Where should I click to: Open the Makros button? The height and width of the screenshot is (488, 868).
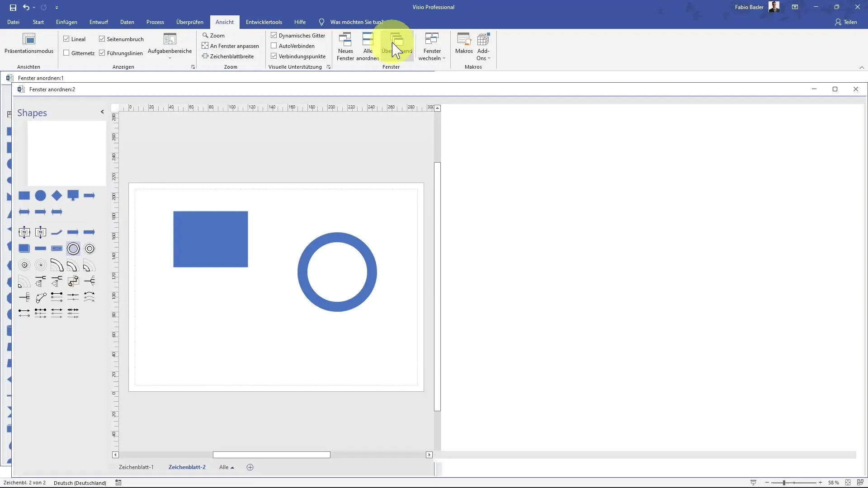point(464,44)
